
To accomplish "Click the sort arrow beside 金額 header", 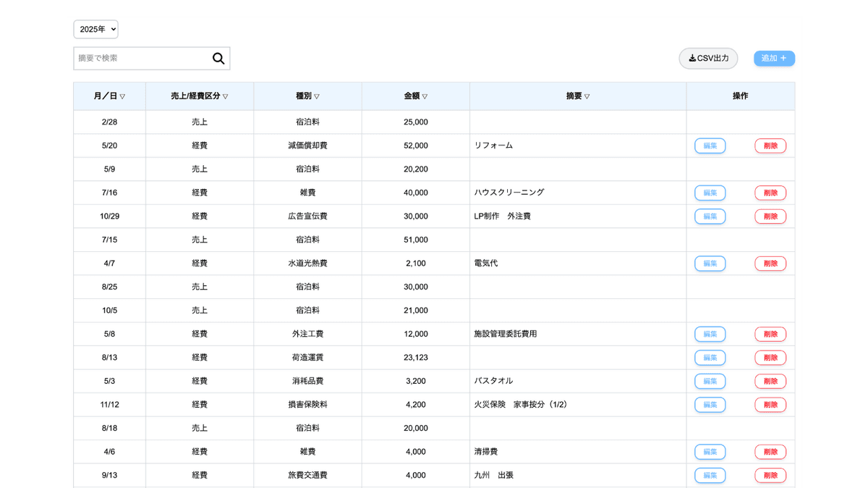I will [x=426, y=96].
